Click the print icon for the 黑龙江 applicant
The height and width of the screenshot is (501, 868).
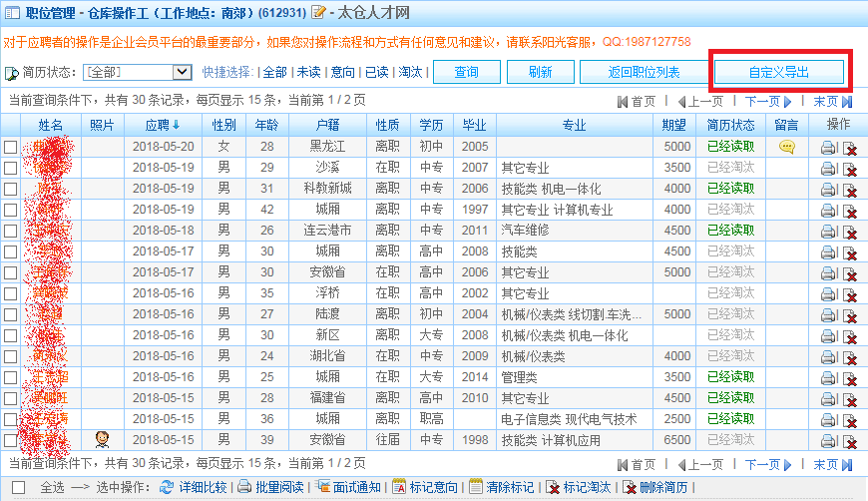click(x=828, y=148)
